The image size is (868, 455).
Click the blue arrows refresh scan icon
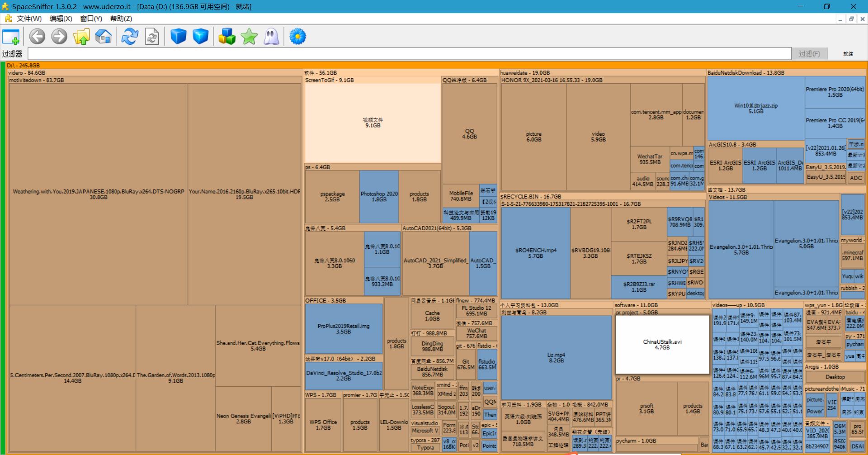pos(130,37)
